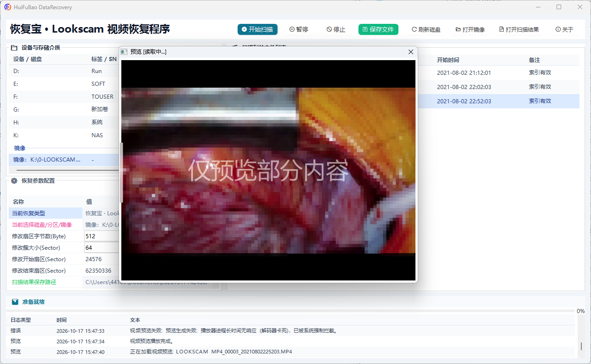This screenshot has height=364, width=591.
Task: Click the 关于 about button
Action: pyautogui.click(x=564, y=29)
